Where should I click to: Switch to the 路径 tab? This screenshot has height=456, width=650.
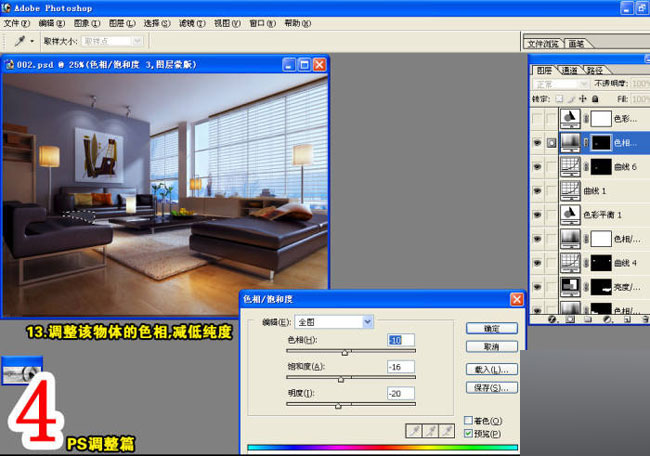click(595, 70)
